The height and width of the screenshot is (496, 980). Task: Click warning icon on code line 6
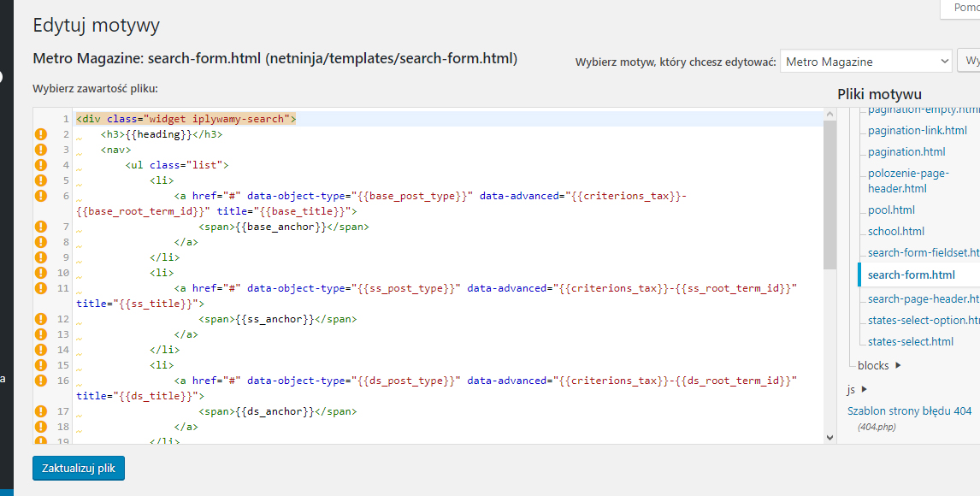[x=41, y=196]
